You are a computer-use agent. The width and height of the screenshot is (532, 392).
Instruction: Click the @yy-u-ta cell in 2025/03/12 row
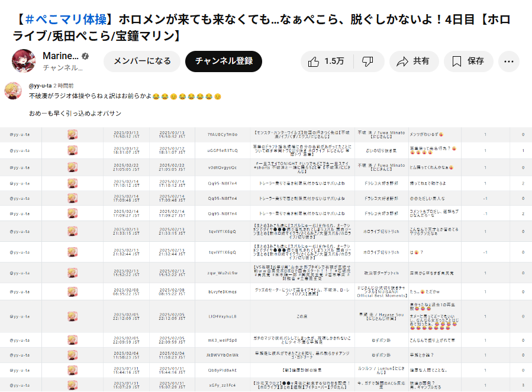click(x=20, y=150)
